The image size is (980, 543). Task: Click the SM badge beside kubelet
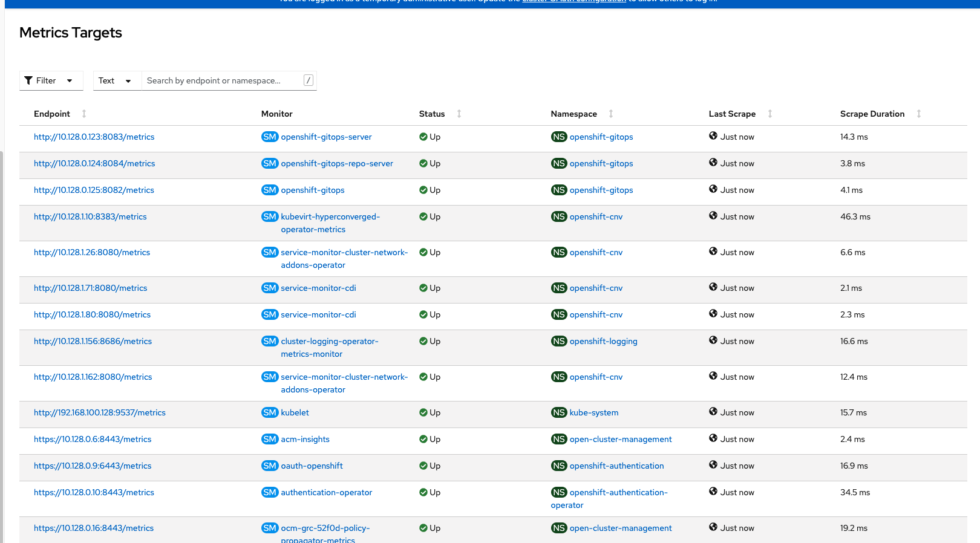[270, 412]
